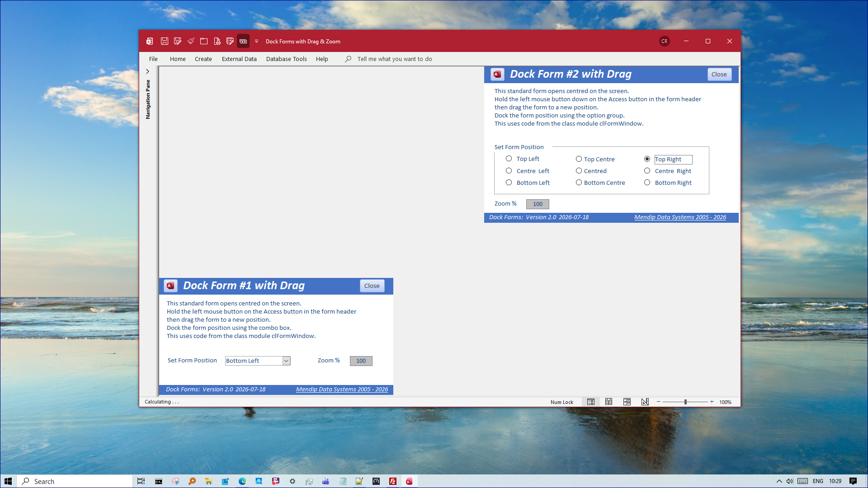Switch to Design View in status bar
This screenshot has width=868, height=488.
click(x=645, y=402)
